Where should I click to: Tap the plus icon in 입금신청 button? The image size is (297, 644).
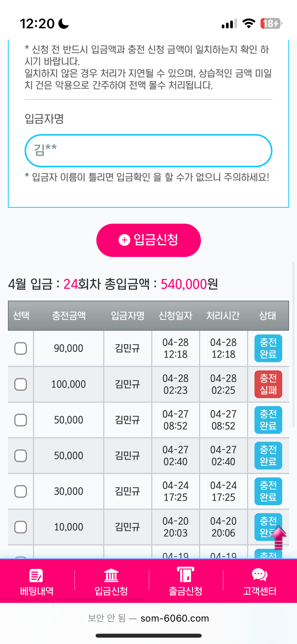click(x=124, y=240)
